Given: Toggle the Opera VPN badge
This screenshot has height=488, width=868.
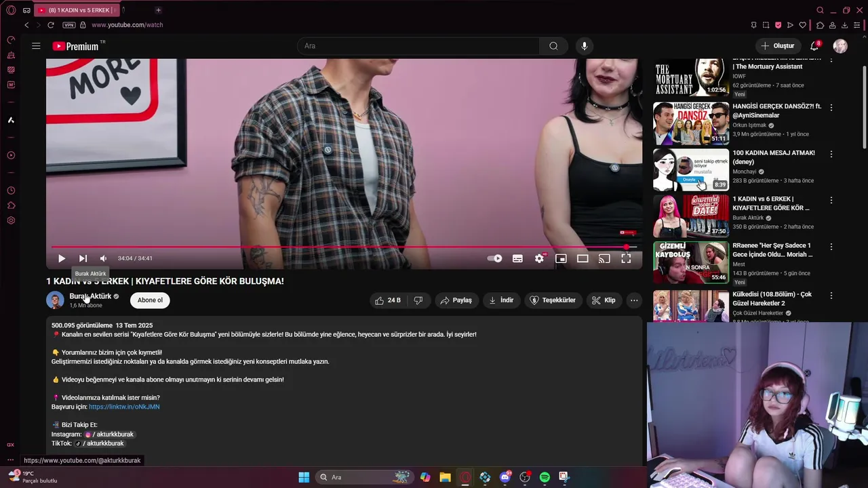Looking at the screenshot, I should point(68,25).
